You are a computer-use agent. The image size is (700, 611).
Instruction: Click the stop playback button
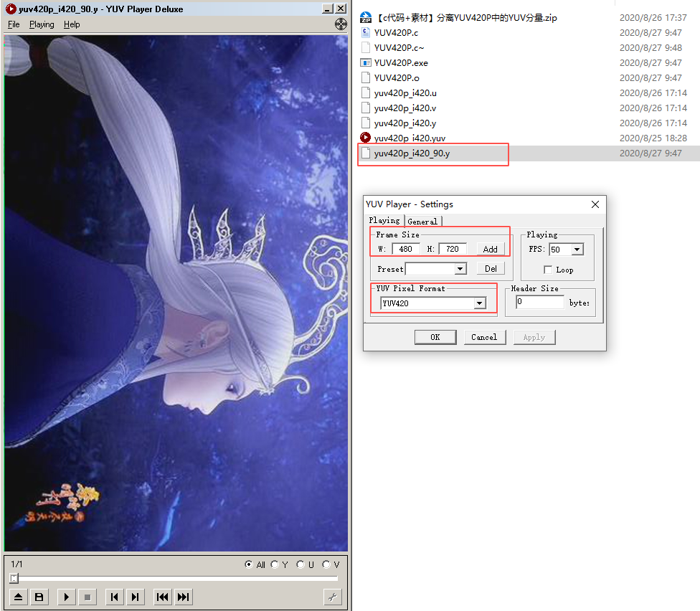87,597
